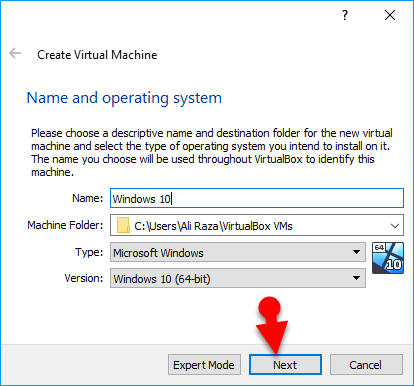The width and height of the screenshot is (414, 386).
Task: Expand the Machine Folder chevron arrow
Action: (395, 226)
